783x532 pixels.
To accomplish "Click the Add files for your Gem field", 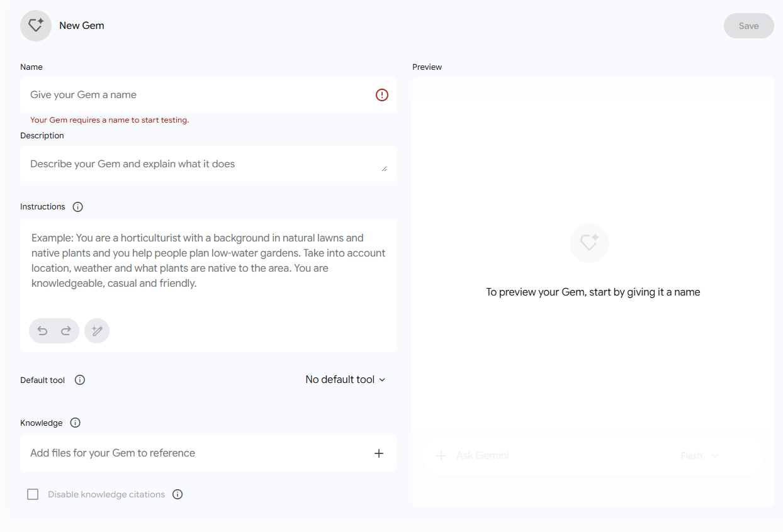I will pos(208,453).
